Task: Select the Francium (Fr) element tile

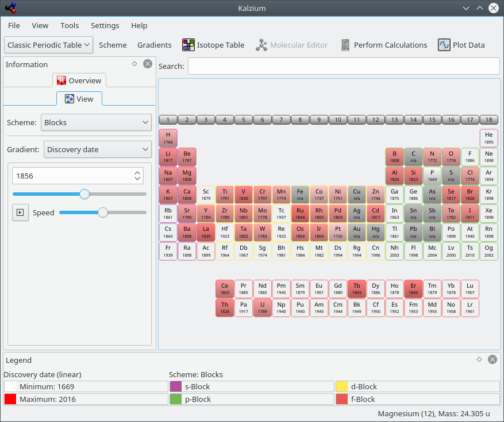Action: point(168,251)
